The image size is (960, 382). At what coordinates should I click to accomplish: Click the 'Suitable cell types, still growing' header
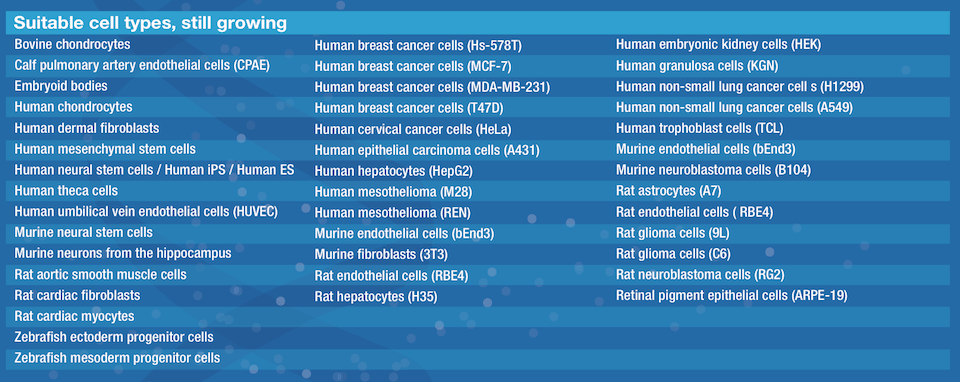click(150, 23)
